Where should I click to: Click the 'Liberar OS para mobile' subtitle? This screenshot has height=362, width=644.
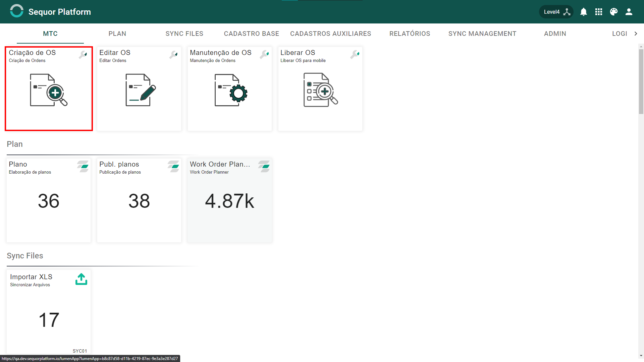coord(303,61)
